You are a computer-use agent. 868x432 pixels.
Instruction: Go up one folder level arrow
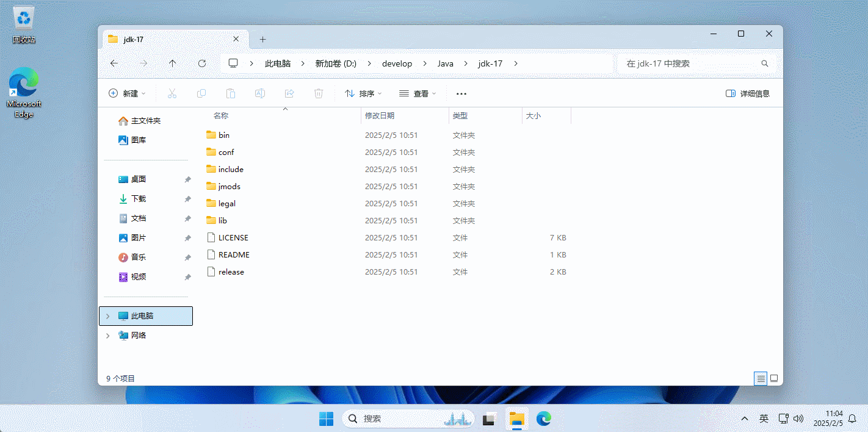(x=173, y=63)
